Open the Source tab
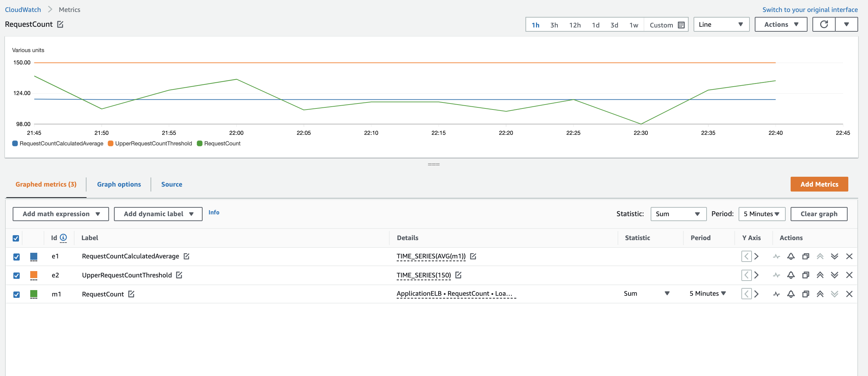The image size is (868, 376). tap(172, 184)
